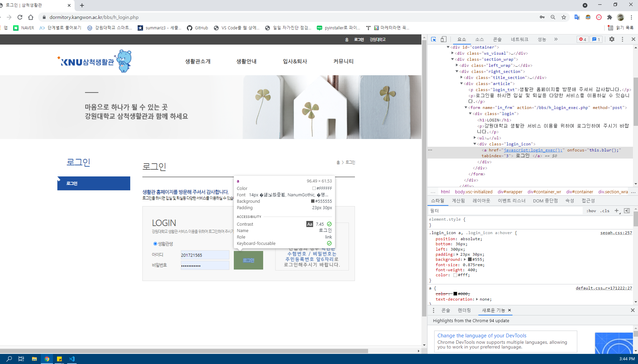
Task: Reload the page with the refresh button
Action: pos(20,17)
